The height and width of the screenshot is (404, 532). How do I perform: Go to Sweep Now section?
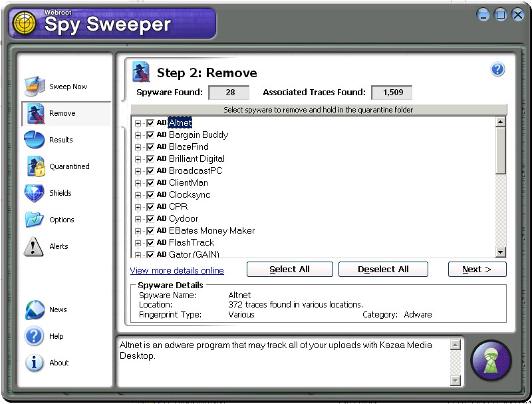[68, 87]
